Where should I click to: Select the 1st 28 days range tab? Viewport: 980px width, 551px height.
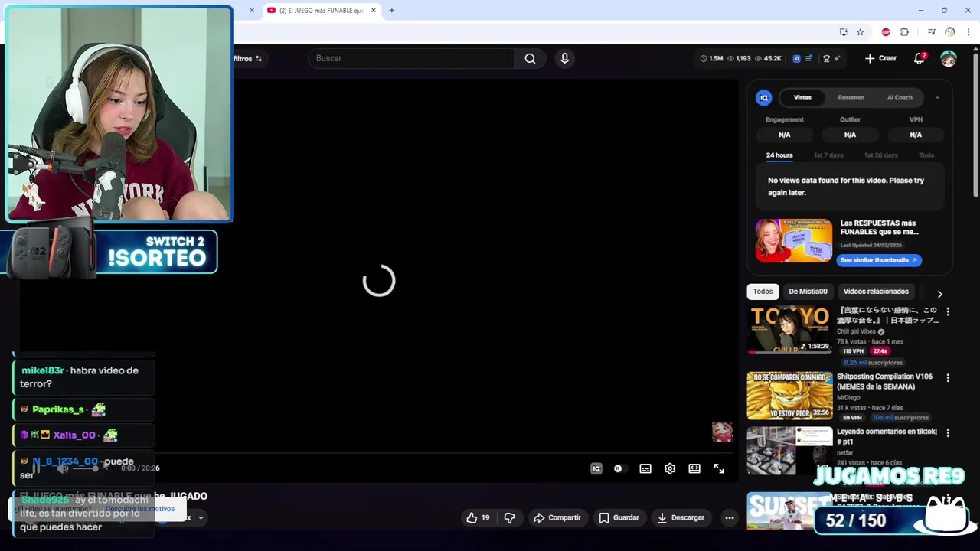tap(880, 155)
